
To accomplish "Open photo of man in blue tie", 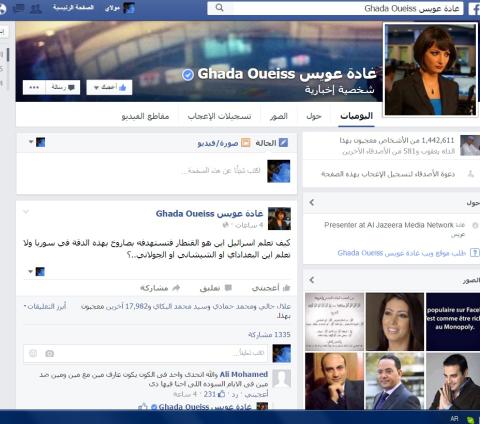I will (395, 381).
